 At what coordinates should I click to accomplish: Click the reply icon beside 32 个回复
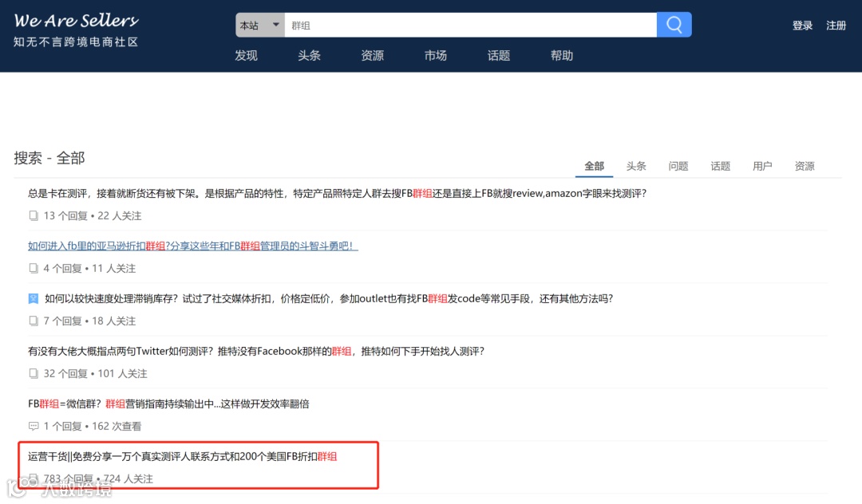pos(34,374)
